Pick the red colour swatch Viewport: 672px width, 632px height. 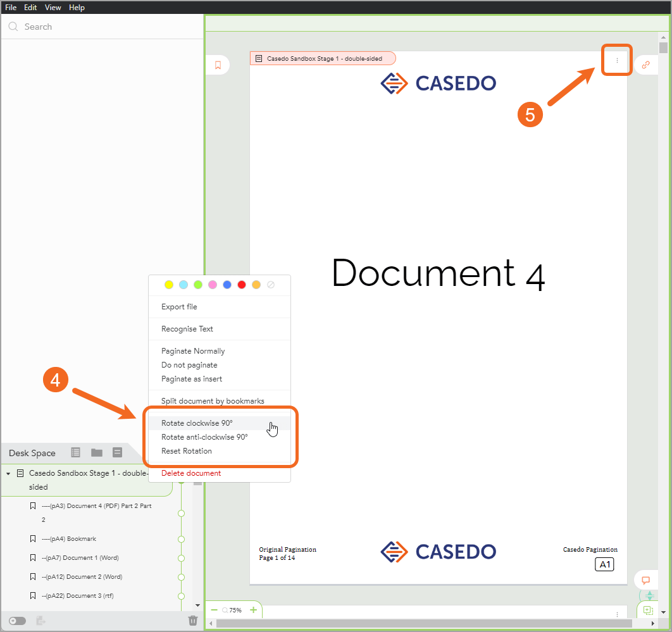click(242, 285)
